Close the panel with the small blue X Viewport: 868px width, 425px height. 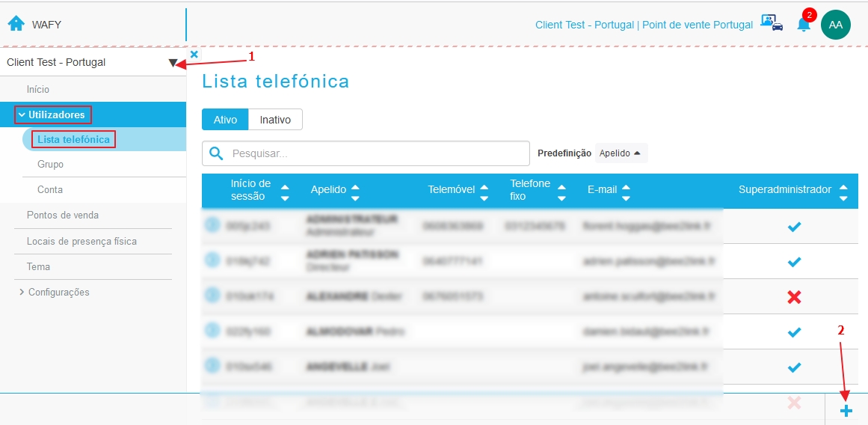[194, 55]
